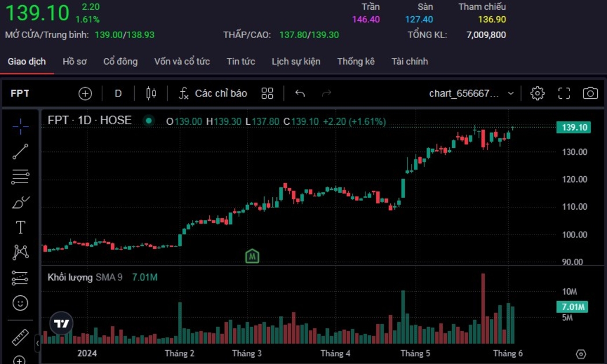Open the chart patterns tool

pos(20,252)
